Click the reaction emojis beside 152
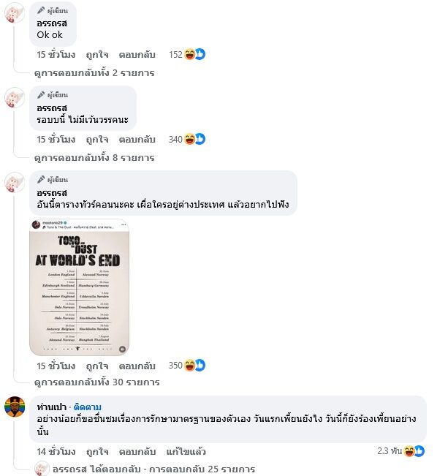Viewport: 448px width, 476px height. click(x=194, y=54)
